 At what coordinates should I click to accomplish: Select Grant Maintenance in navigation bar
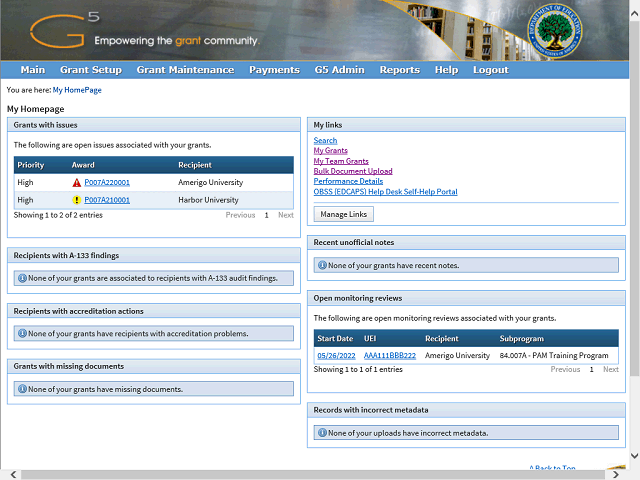click(185, 70)
